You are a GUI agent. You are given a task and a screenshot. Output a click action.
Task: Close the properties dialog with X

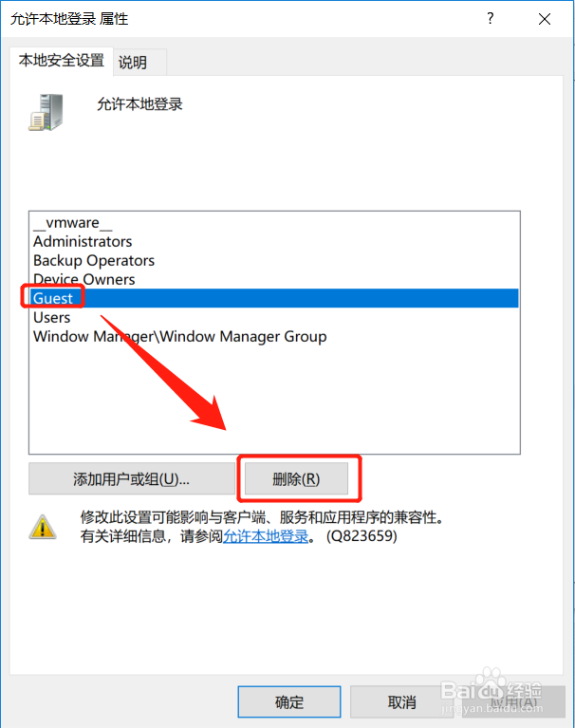tap(545, 19)
